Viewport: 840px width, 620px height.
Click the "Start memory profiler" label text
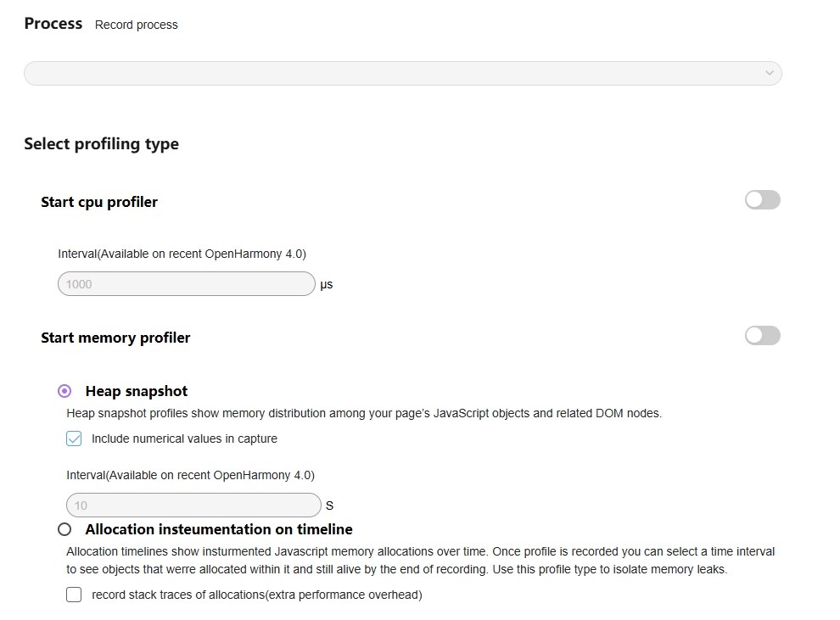point(115,338)
